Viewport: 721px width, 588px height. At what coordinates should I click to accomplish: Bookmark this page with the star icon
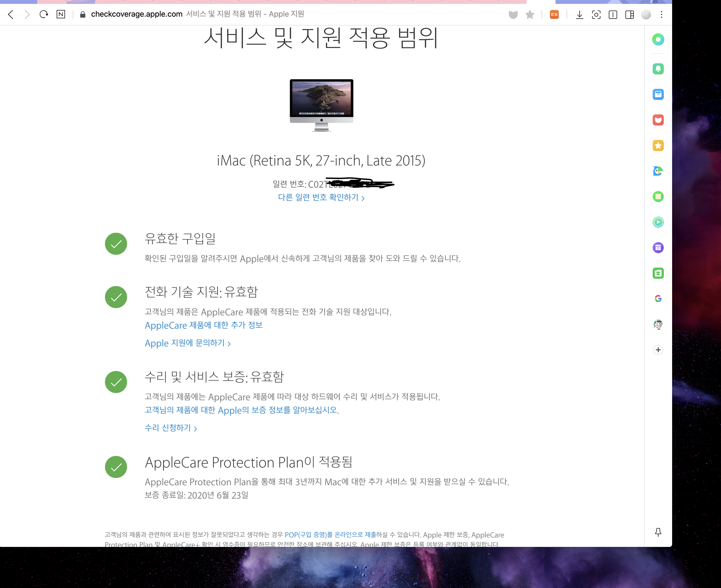point(530,14)
